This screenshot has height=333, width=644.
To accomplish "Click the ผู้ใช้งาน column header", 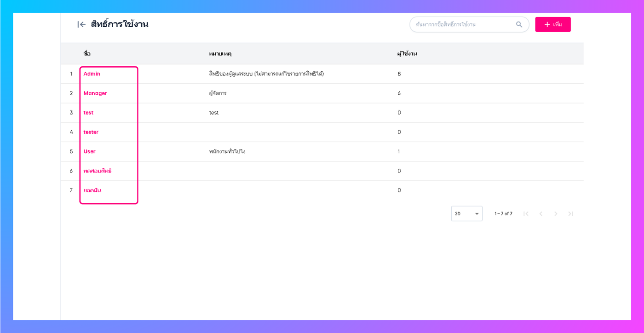I will [x=407, y=54].
